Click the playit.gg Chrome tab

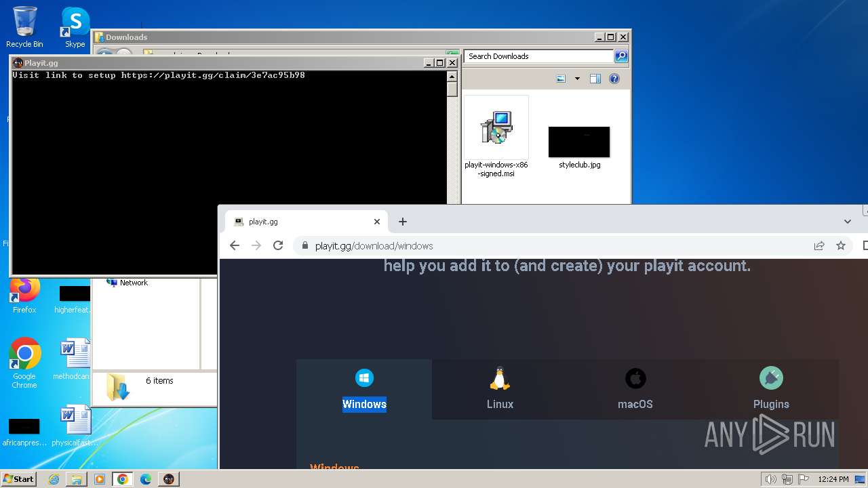pyautogui.click(x=307, y=222)
